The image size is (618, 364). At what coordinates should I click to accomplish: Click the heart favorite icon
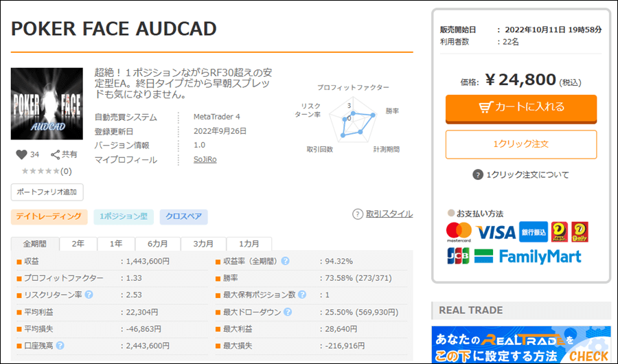click(21, 155)
